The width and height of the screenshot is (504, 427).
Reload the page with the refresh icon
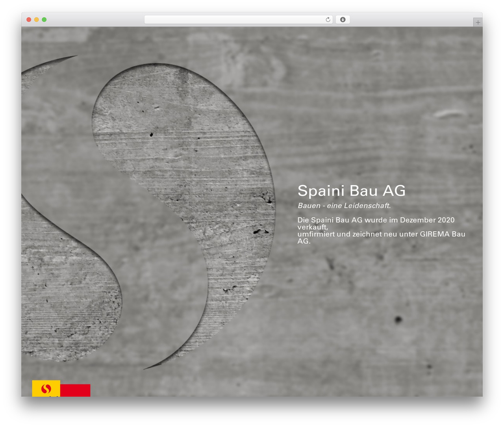click(x=328, y=20)
